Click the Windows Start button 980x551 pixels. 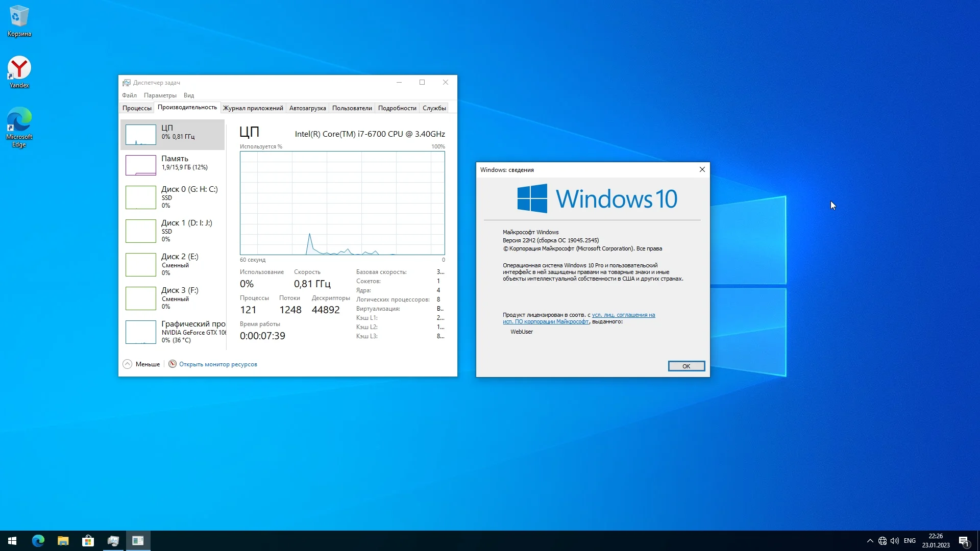(12, 541)
